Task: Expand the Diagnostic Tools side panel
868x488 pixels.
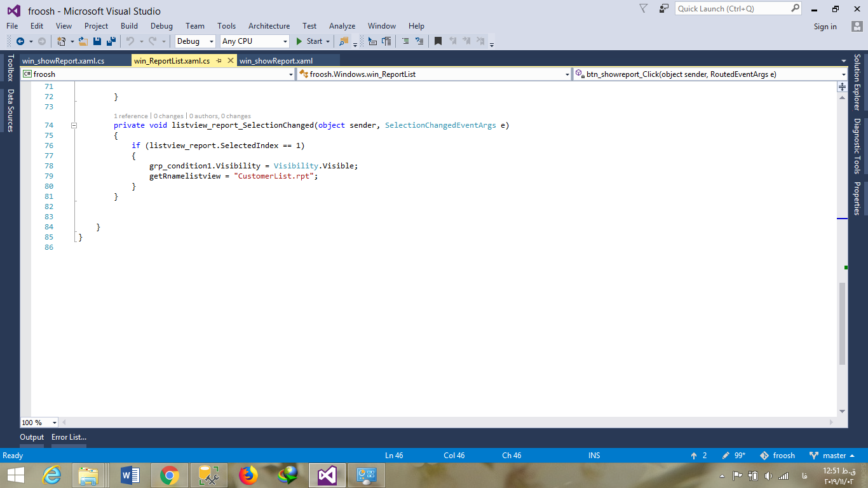Action: click(x=857, y=146)
